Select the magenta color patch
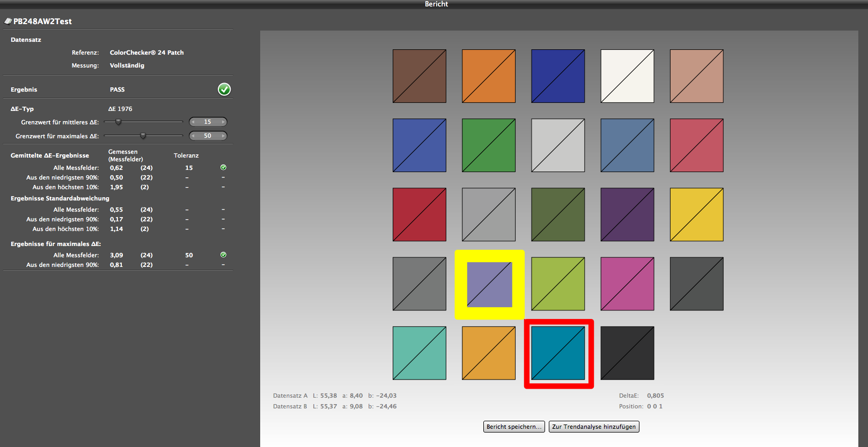Image resolution: width=868 pixels, height=447 pixels. click(x=627, y=284)
